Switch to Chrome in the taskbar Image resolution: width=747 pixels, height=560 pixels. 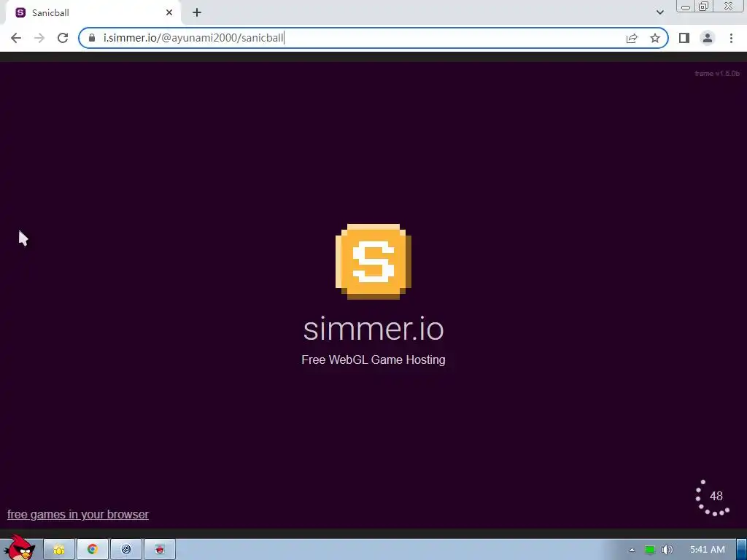93,550
